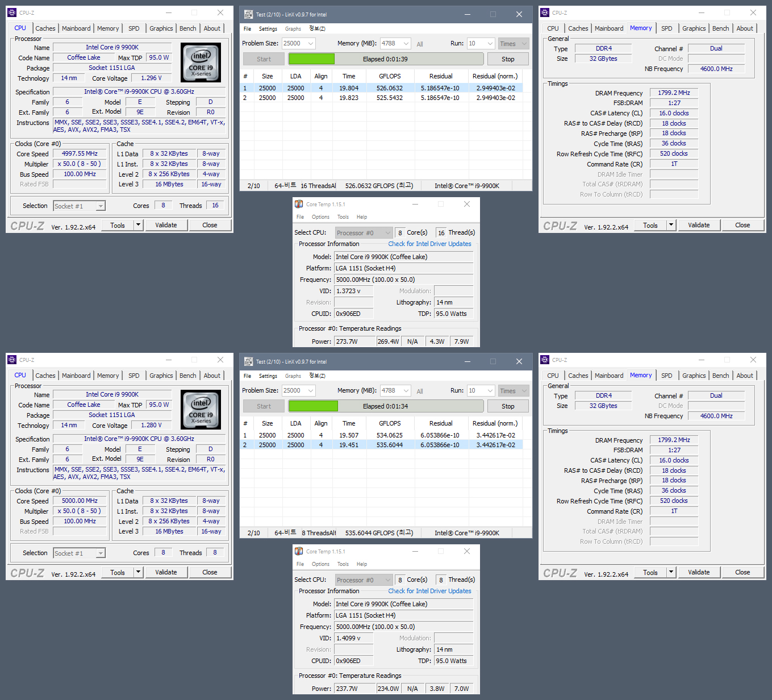
Task: Click the VID field showing 1.4099 v
Action: 354,638
